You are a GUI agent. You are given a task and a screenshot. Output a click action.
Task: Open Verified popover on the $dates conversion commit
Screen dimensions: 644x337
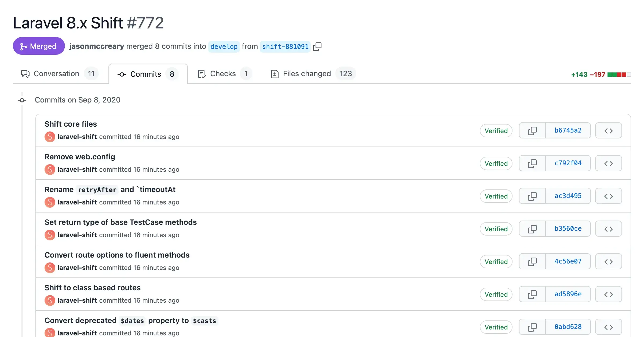[496, 327]
